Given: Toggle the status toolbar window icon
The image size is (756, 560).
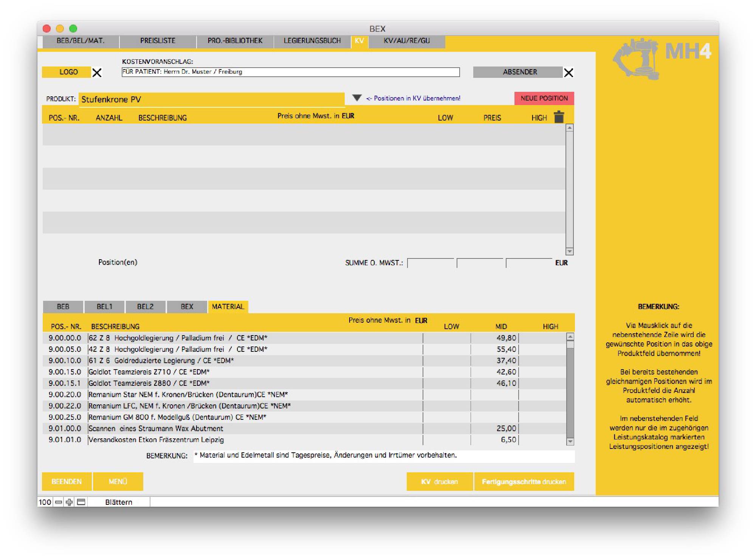Looking at the screenshot, I should [x=81, y=502].
